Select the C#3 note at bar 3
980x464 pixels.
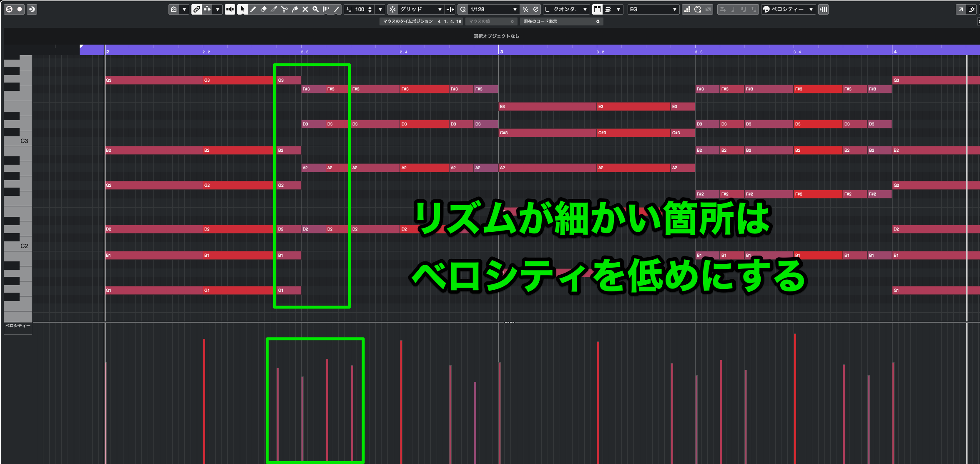[x=548, y=133]
